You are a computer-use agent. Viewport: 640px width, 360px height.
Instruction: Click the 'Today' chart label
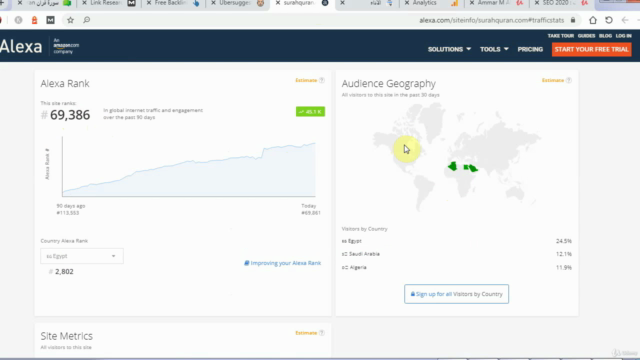pyautogui.click(x=309, y=206)
